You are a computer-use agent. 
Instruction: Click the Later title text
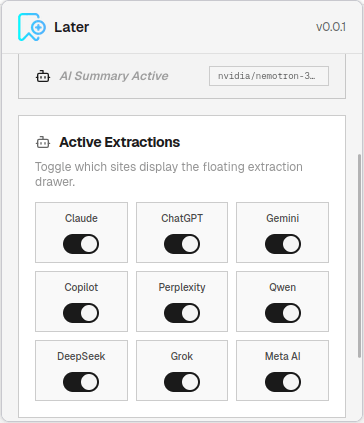(72, 27)
